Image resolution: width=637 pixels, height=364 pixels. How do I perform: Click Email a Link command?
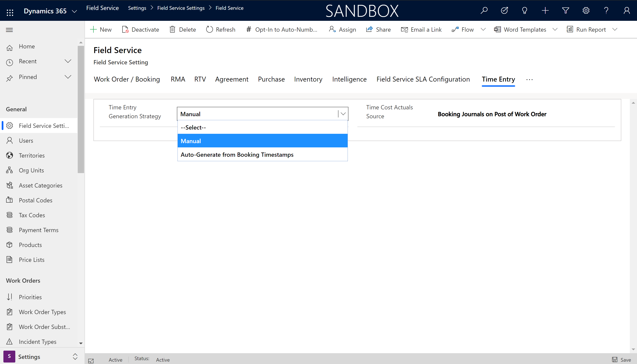(x=421, y=30)
